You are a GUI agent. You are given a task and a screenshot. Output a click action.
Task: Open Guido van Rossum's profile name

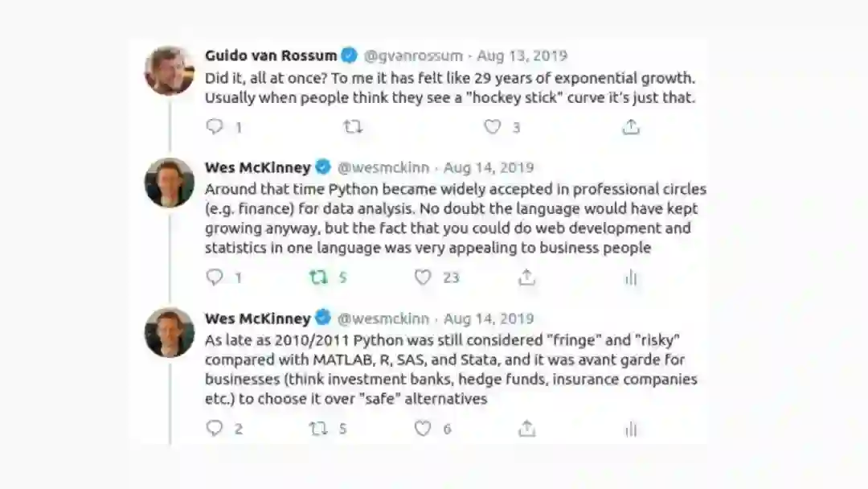270,55
